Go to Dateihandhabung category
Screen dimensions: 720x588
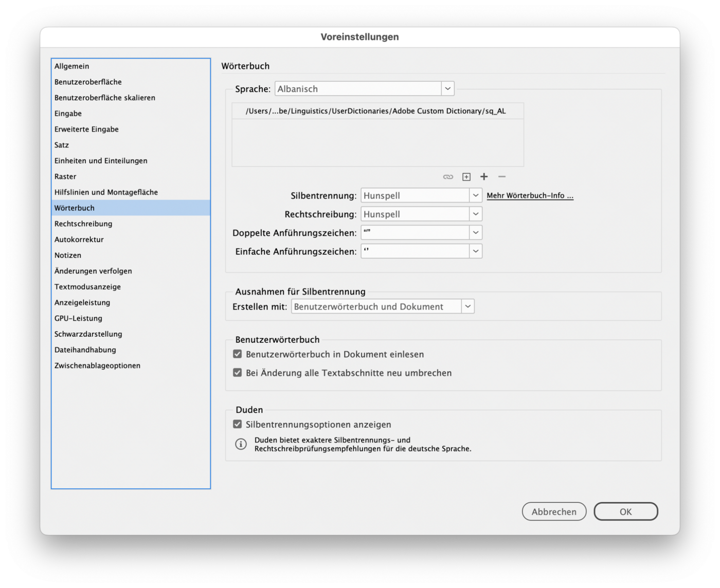131,350
